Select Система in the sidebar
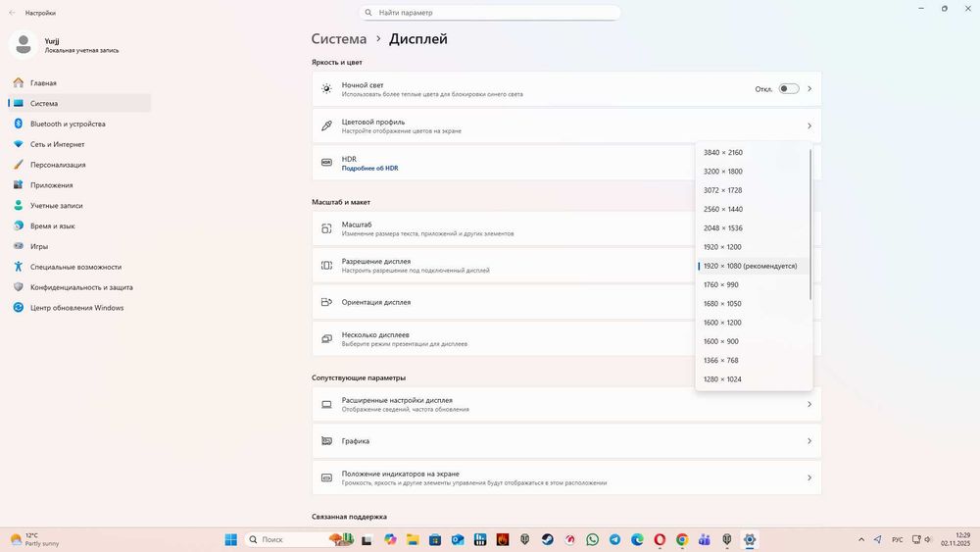The height and width of the screenshot is (552, 980). [79, 103]
